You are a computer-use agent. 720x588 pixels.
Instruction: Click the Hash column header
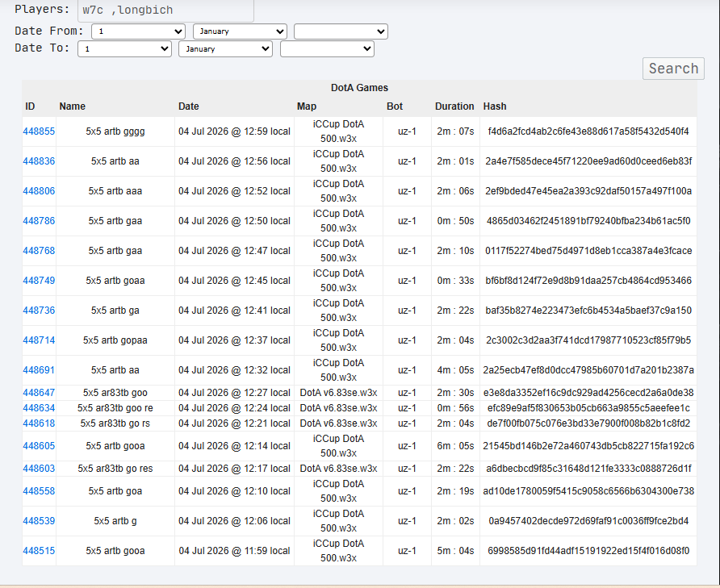click(x=495, y=106)
